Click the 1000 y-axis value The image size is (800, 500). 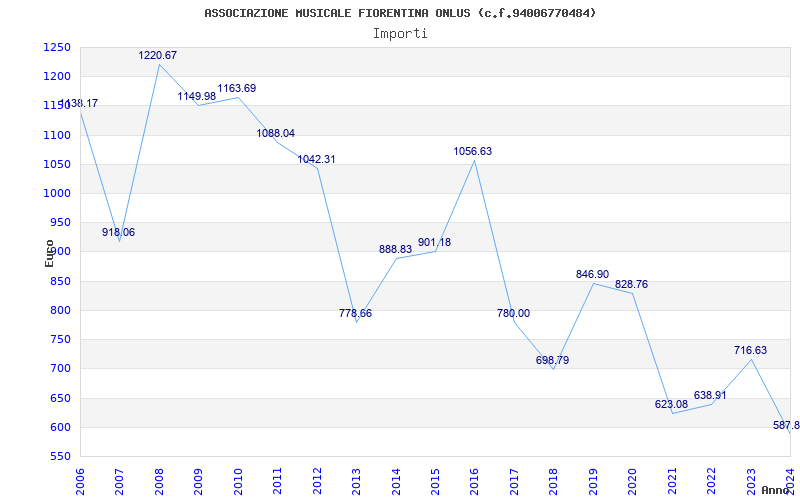[57, 193]
